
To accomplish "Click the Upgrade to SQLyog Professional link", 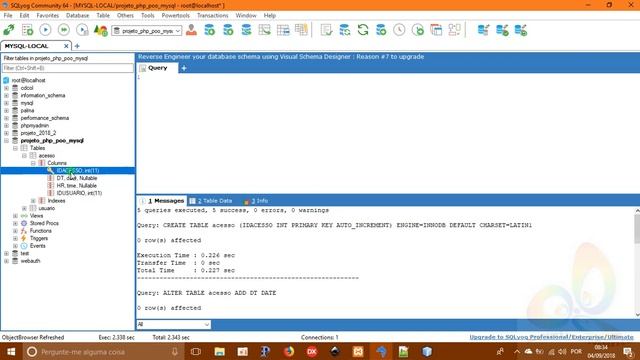I will [x=551, y=337].
